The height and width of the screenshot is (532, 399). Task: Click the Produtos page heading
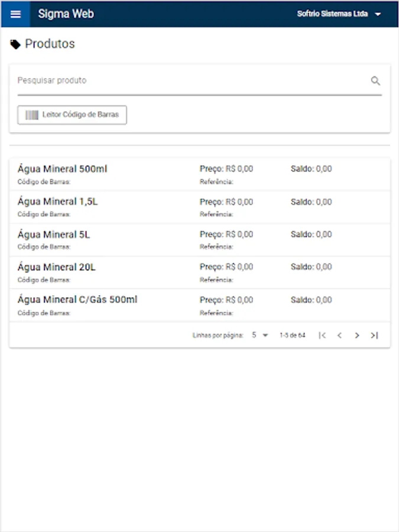[x=50, y=44]
